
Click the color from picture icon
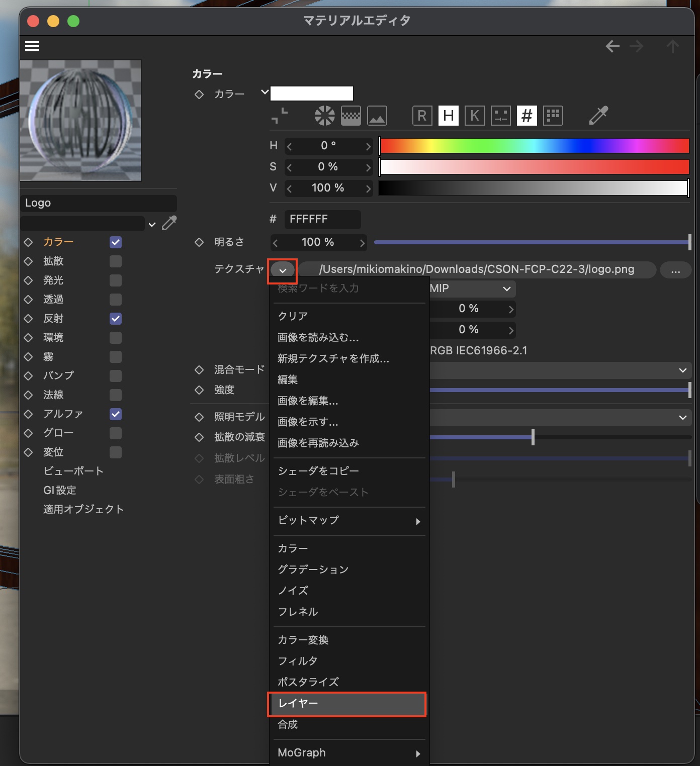click(x=377, y=116)
